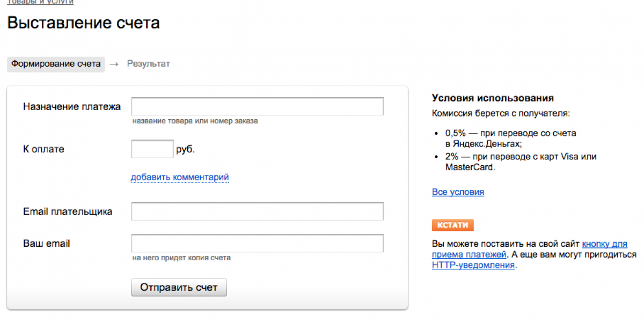Click the Условия использования heading

point(493,98)
